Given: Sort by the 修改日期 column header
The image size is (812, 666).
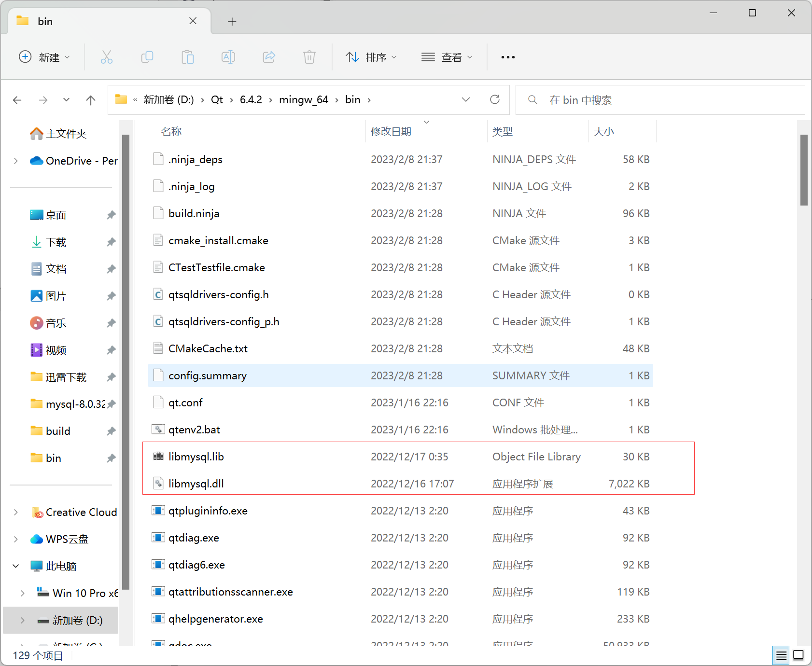Looking at the screenshot, I should tap(427, 131).
